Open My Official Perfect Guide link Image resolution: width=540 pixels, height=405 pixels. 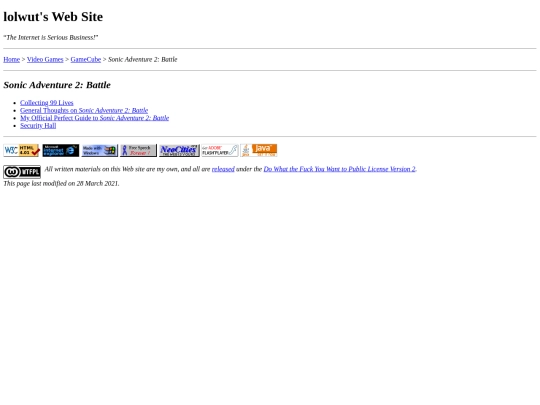pos(94,118)
